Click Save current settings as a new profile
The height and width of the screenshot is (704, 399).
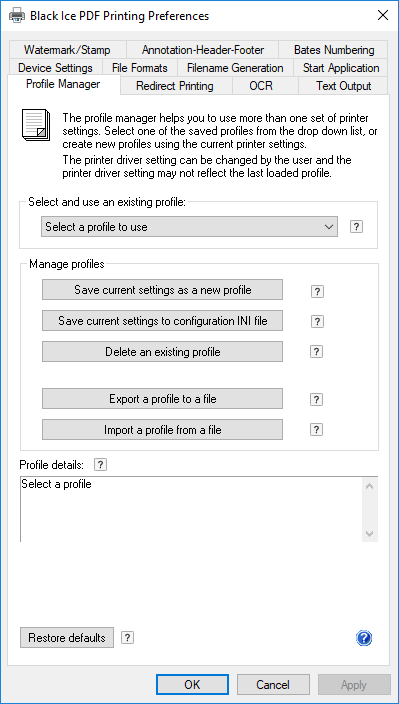tap(162, 290)
